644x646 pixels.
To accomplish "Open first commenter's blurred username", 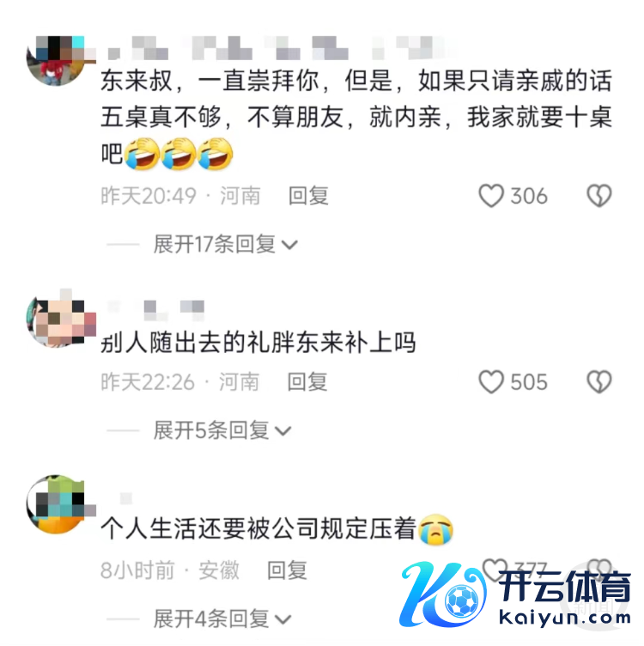I will pos(276,48).
